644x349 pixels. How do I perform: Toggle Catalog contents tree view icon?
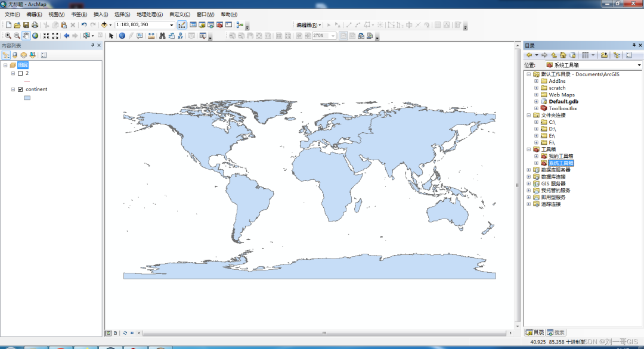(x=617, y=55)
